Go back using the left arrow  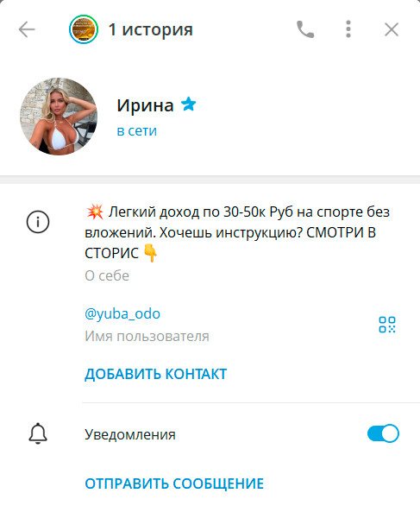[x=27, y=29]
